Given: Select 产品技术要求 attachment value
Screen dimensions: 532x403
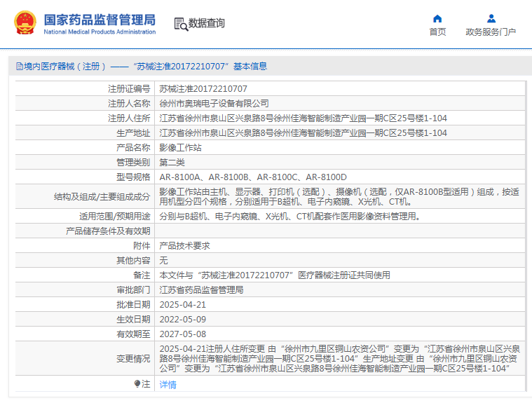Looking at the screenshot, I should pyautogui.click(x=184, y=245).
